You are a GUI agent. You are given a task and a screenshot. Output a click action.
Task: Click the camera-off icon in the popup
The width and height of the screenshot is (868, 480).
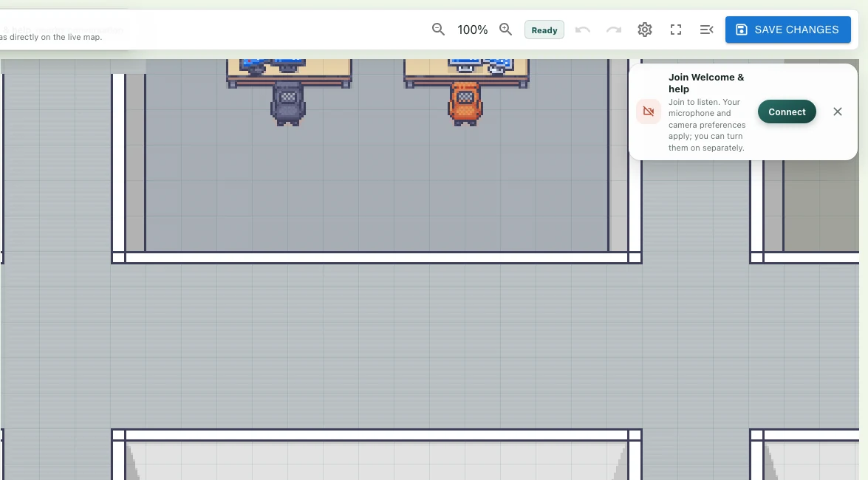649,112
